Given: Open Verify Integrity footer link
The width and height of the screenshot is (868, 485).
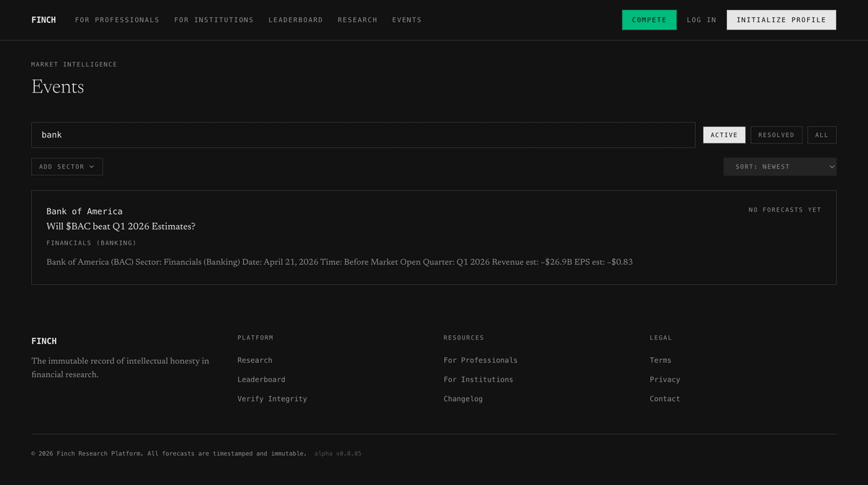Looking at the screenshot, I should point(272,399).
